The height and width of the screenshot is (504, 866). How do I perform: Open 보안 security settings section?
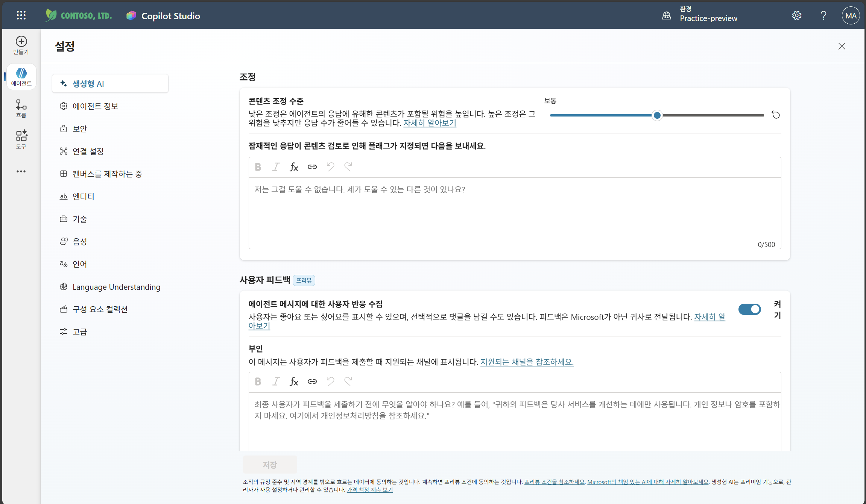pyautogui.click(x=110, y=129)
